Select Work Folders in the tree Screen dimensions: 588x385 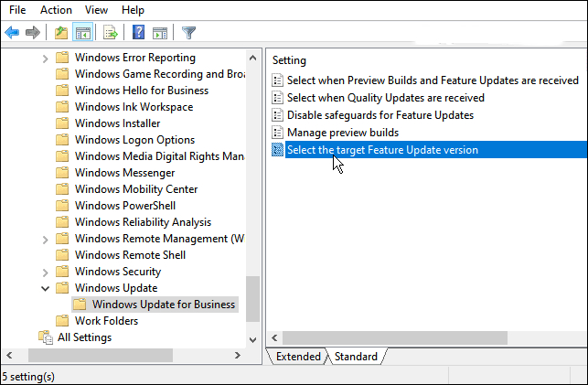(x=106, y=321)
